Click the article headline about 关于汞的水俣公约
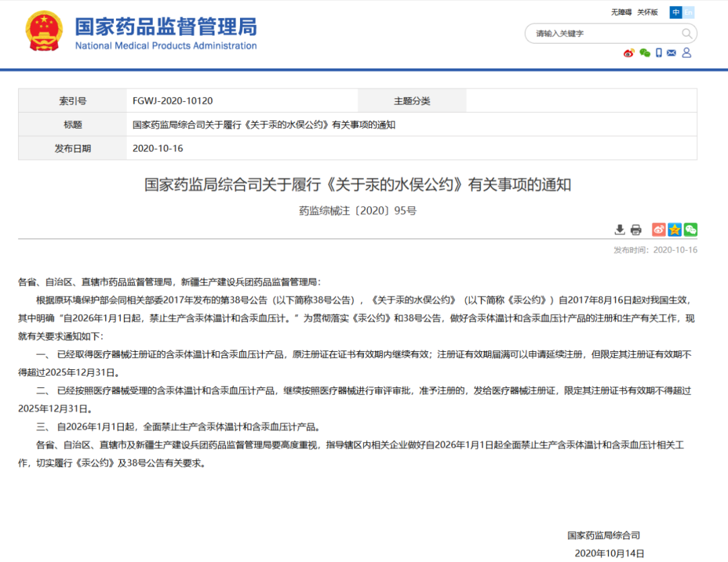Viewport: 728px width, 562px height. [357, 185]
